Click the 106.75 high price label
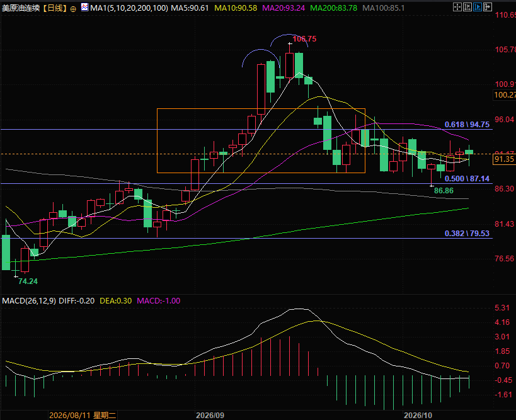 click(304, 39)
